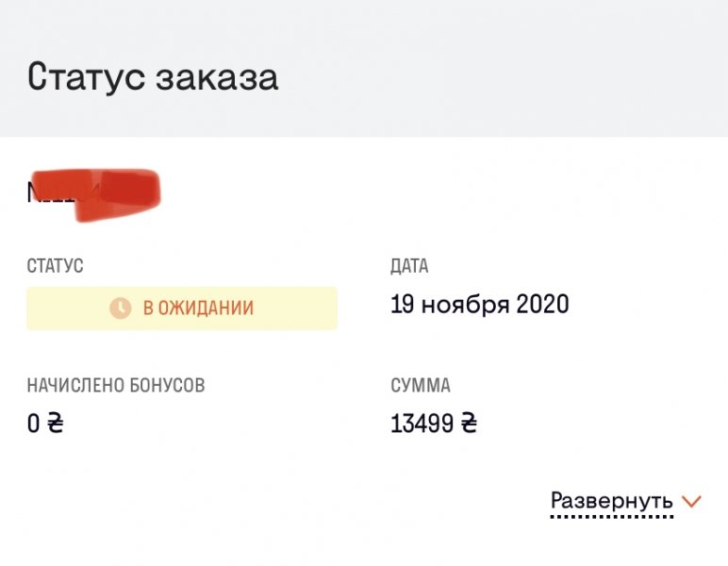Click the letter N before the redacted number
The image size is (728, 566).
pos(34,193)
